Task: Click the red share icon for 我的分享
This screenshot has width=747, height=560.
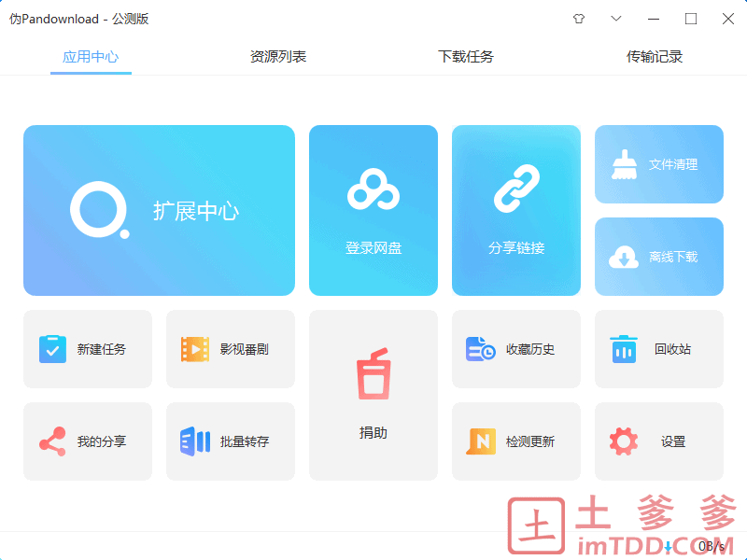Action: point(52,441)
